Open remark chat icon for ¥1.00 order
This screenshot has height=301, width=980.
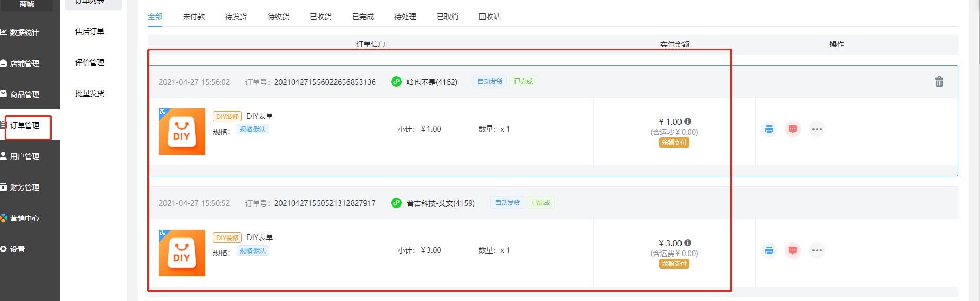pyautogui.click(x=793, y=129)
